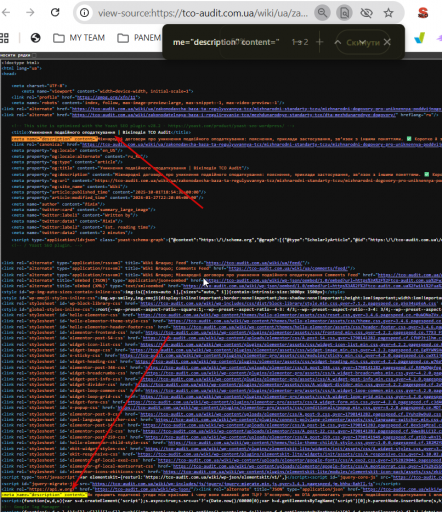Open the apps grid shortcut
Viewport: 442px width, 512px height.
(x=4, y=38)
